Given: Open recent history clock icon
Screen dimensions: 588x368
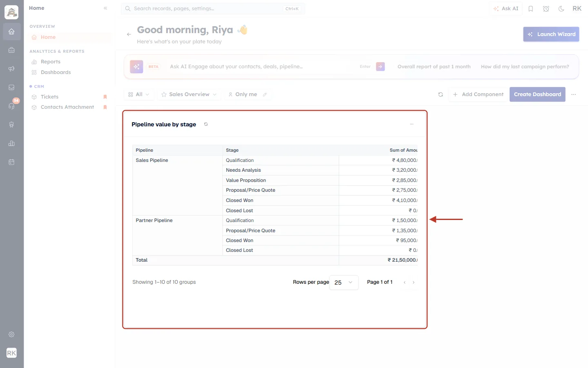Looking at the screenshot, I should [x=546, y=9].
